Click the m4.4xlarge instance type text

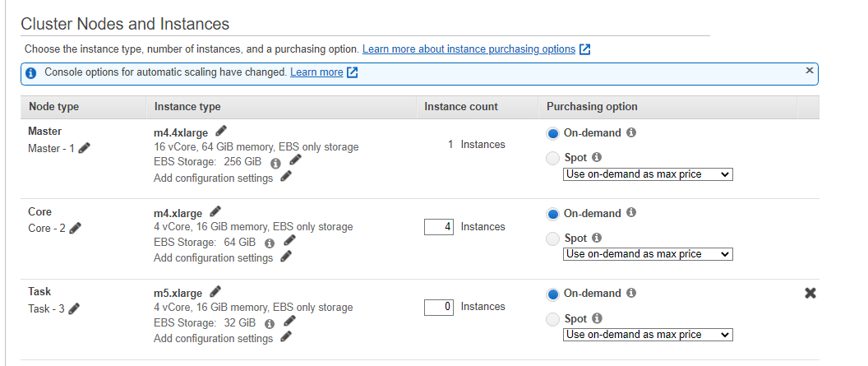(182, 133)
